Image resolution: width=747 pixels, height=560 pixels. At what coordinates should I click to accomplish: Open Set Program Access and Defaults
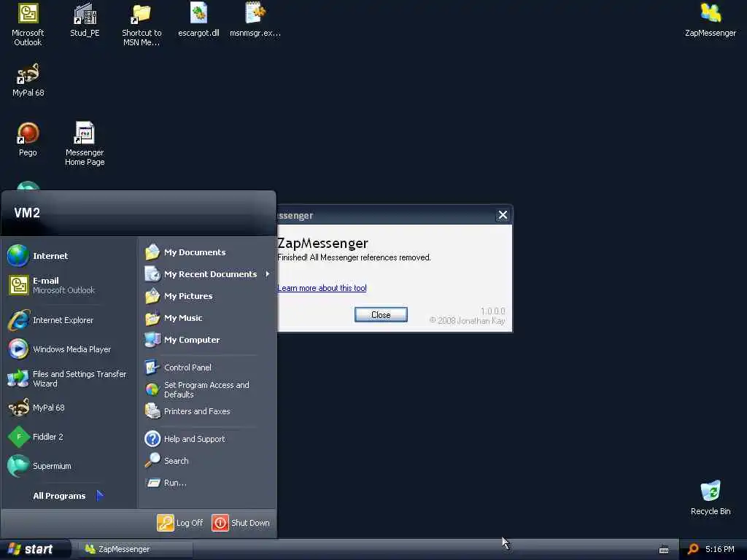(207, 389)
